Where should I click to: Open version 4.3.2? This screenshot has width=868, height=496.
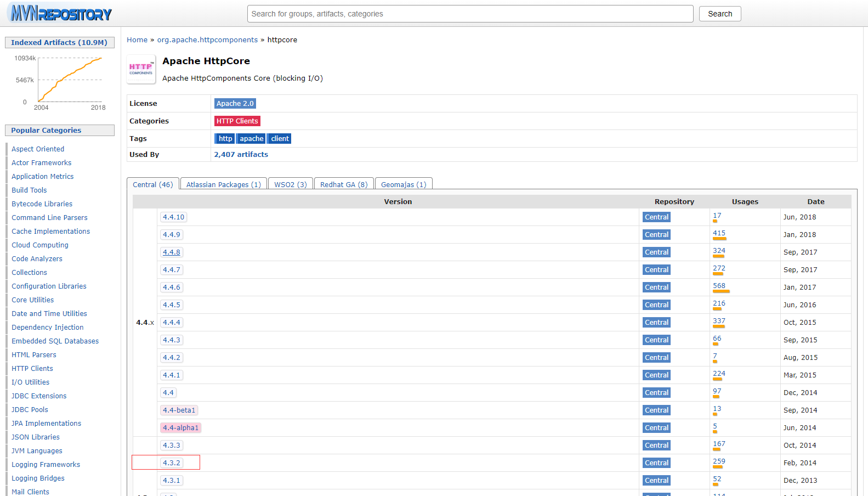[171, 463]
